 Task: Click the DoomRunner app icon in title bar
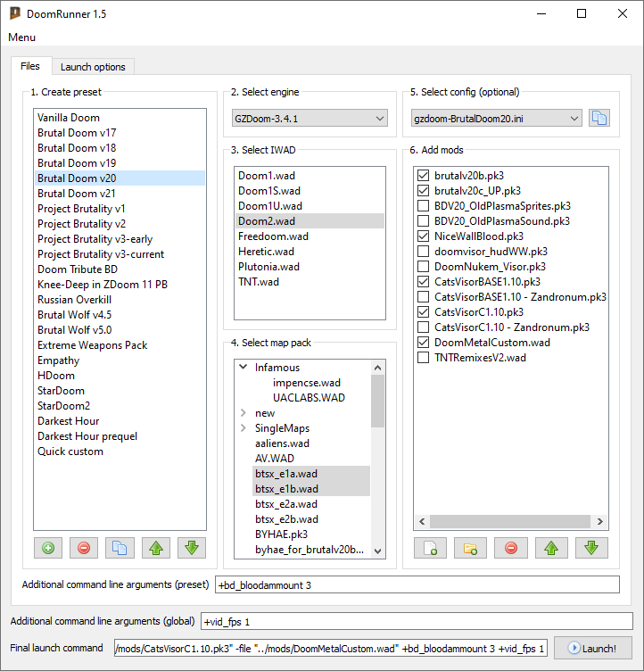coord(15,13)
